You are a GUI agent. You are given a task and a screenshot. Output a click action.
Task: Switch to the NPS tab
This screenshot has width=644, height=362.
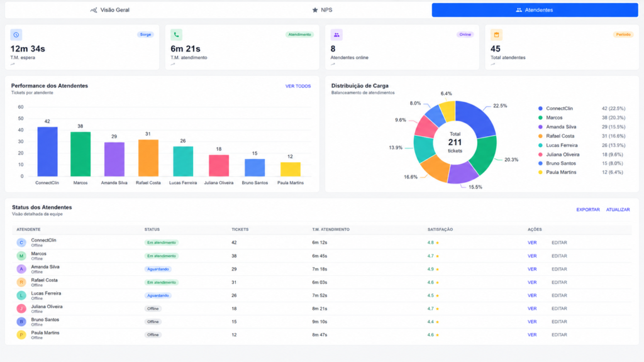pos(323,10)
